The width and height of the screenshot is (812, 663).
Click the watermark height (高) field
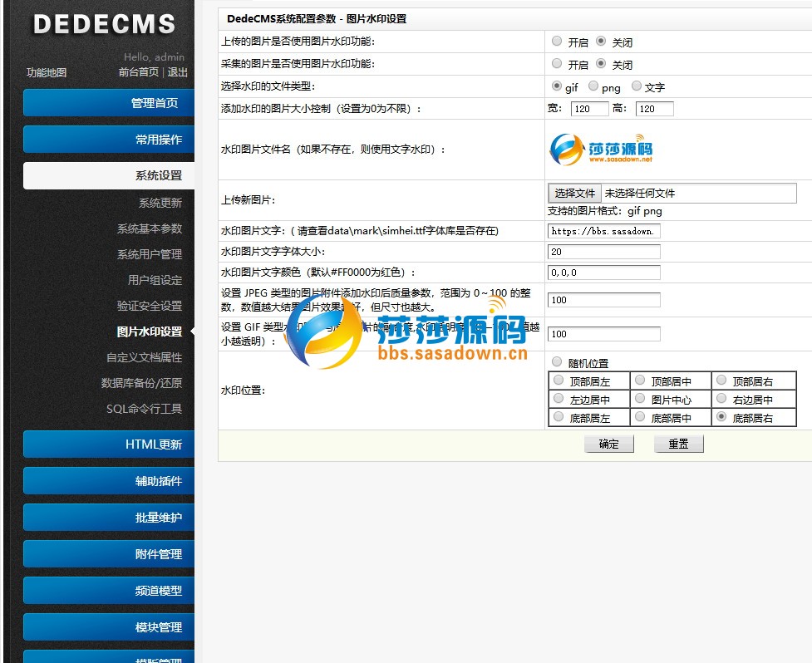point(655,109)
